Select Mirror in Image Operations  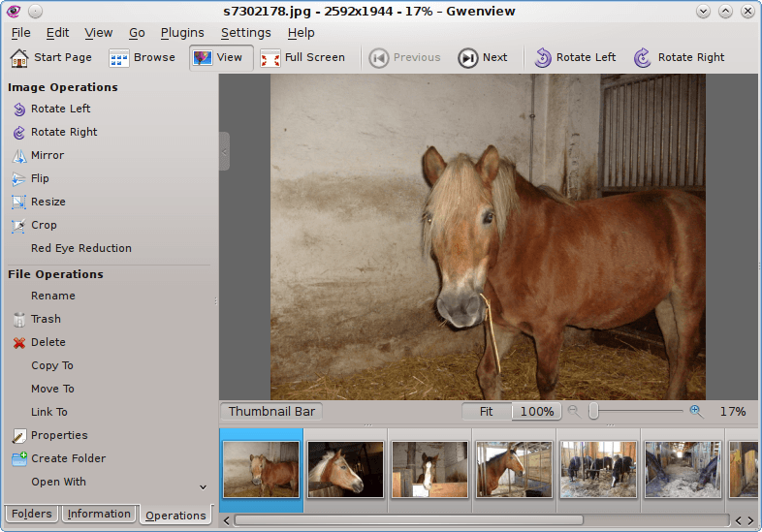click(47, 155)
